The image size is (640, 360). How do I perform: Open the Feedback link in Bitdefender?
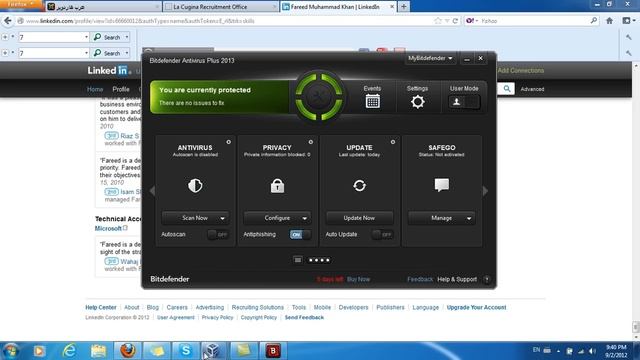[x=420, y=279]
